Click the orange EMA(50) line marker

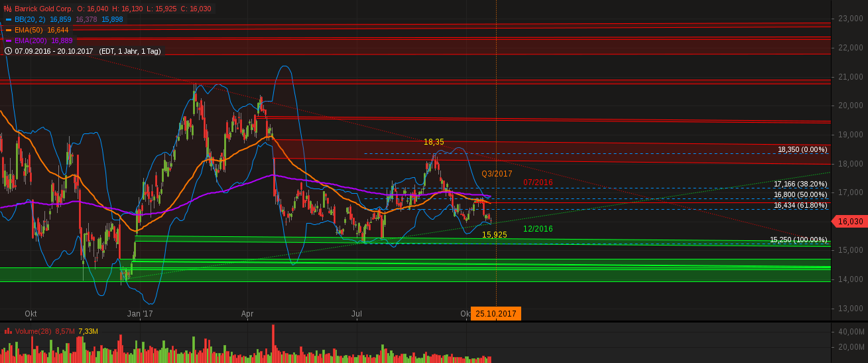pos(8,30)
